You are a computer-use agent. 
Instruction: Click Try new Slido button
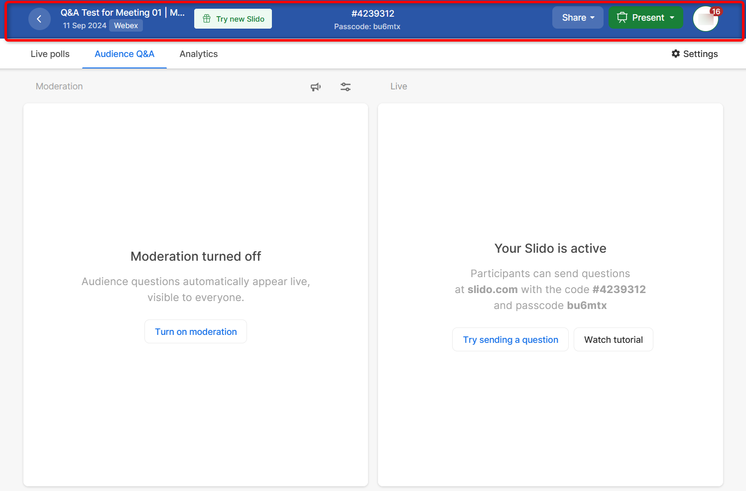coord(233,19)
